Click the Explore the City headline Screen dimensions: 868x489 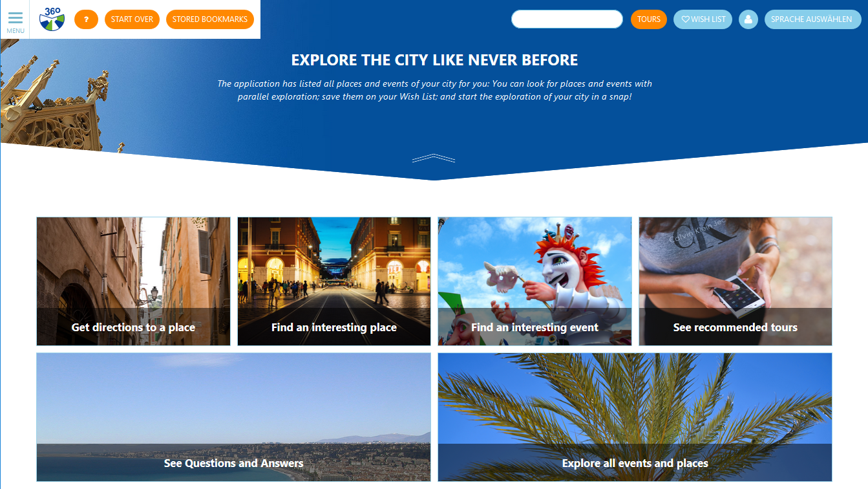pyautogui.click(x=434, y=60)
